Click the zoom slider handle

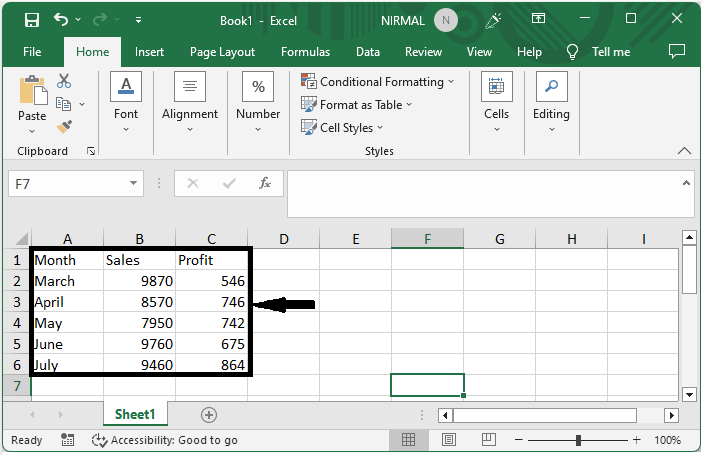pos(578,440)
